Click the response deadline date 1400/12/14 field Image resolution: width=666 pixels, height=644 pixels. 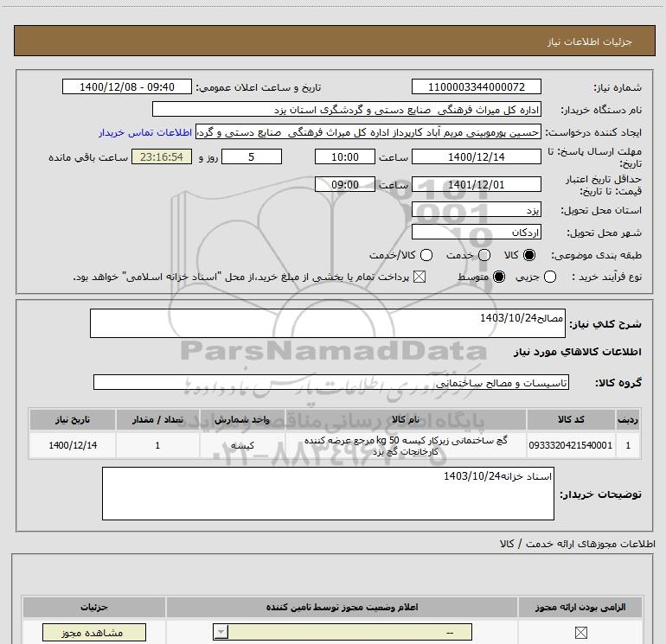pos(476,156)
